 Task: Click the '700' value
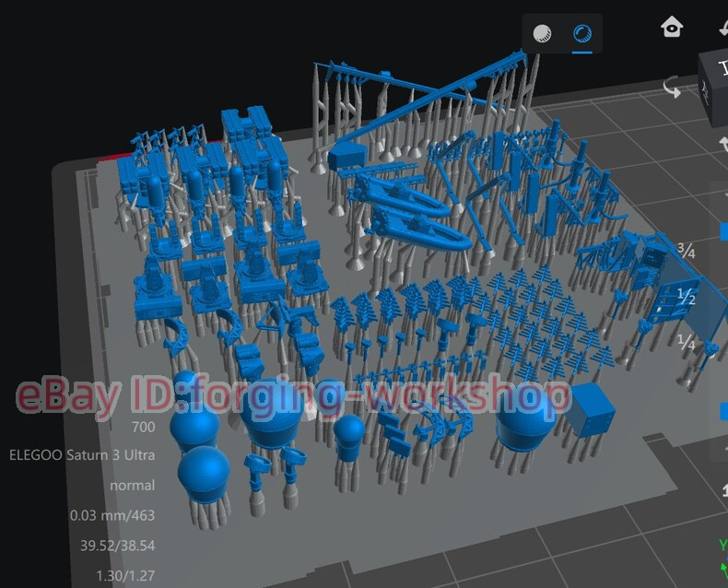tap(144, 427)
